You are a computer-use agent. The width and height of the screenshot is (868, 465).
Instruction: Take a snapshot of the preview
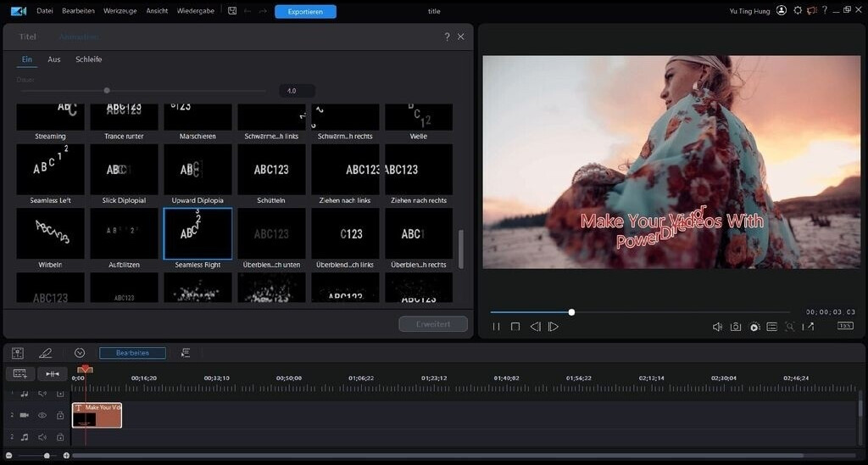click(x=736, y=327)
